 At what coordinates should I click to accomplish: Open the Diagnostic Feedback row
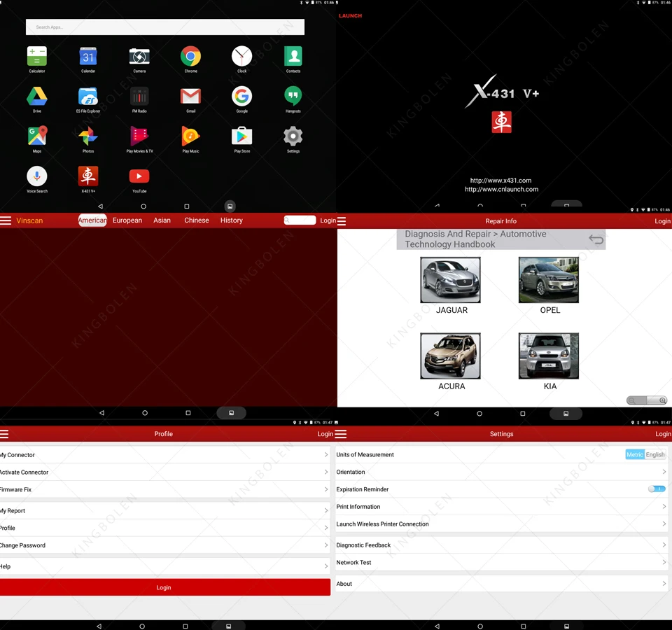(502, 545)
